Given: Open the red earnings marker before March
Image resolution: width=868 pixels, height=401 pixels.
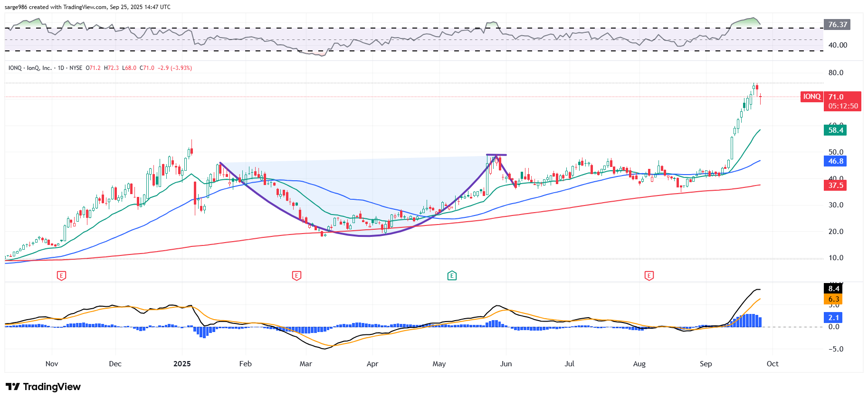Looking at the screenshot, I should tap(296, 275).
